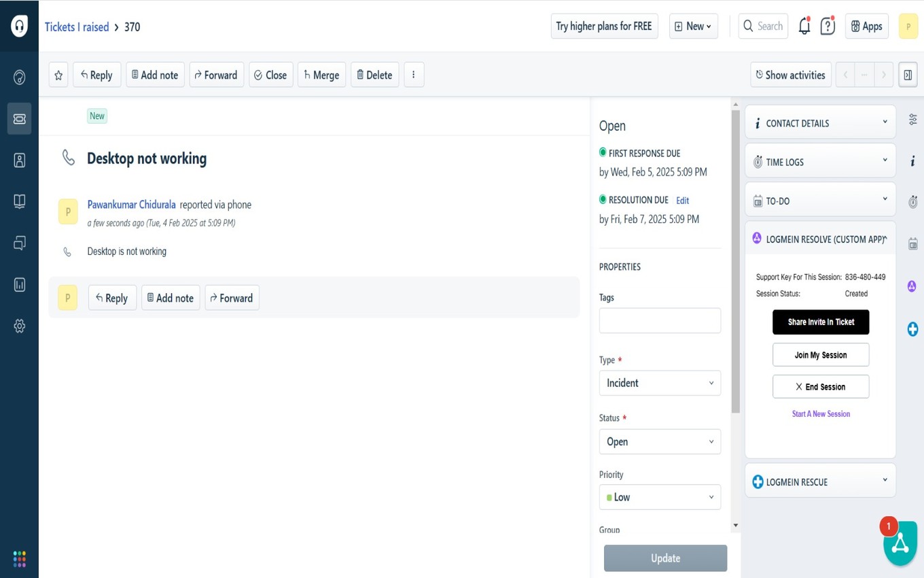The width and height of the screenshot is (924, 578).
Task: Click the End Session button
Action: point(821,387)
